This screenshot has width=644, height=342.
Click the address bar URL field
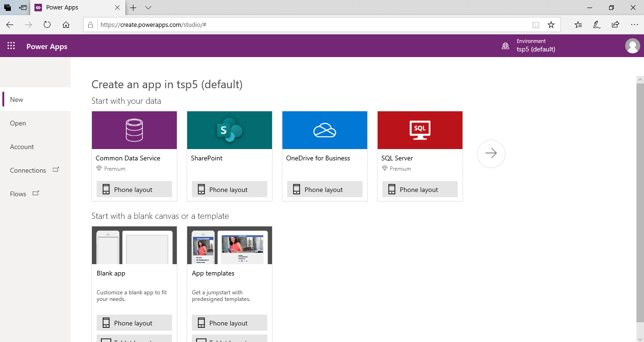click(311, 25)
